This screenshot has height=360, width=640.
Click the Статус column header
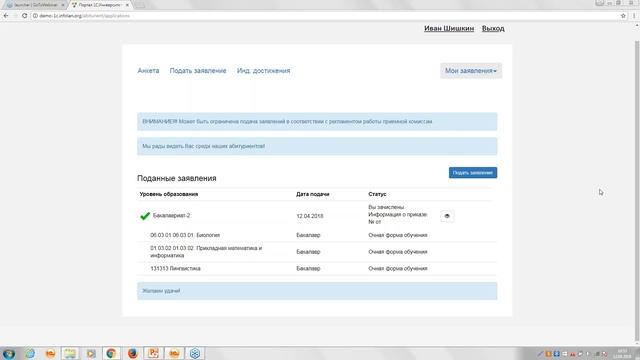[377, 194]
